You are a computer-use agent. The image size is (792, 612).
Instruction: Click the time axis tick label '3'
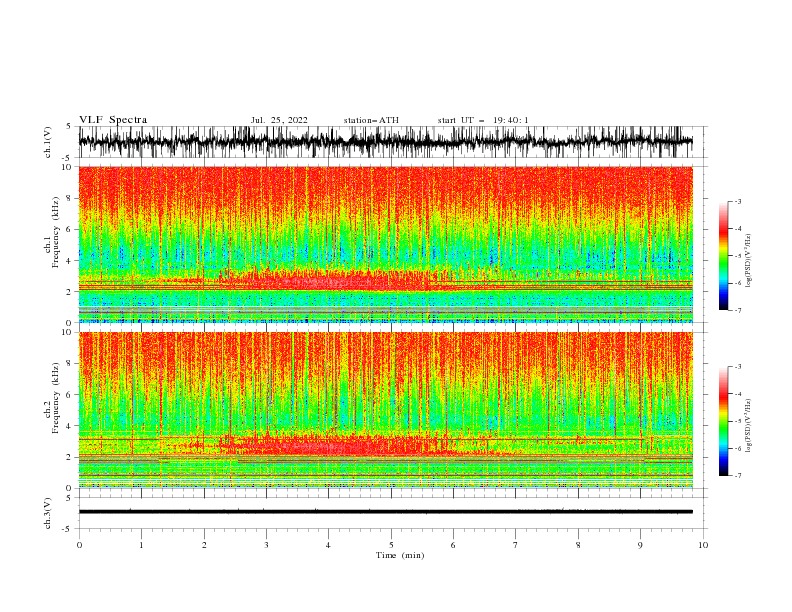266,545
